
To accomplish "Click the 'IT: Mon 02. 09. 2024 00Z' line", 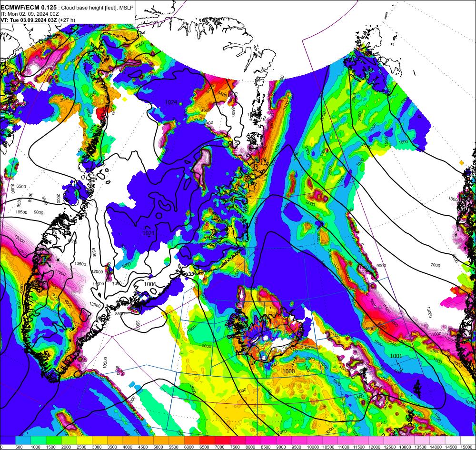I will [30, 14].
